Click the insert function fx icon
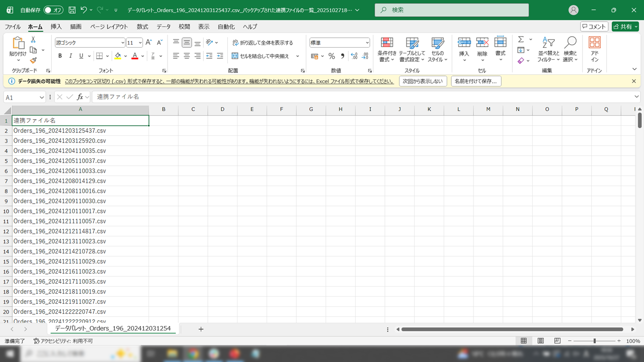Viewport: 644px width, 362px height. [80, 97]
